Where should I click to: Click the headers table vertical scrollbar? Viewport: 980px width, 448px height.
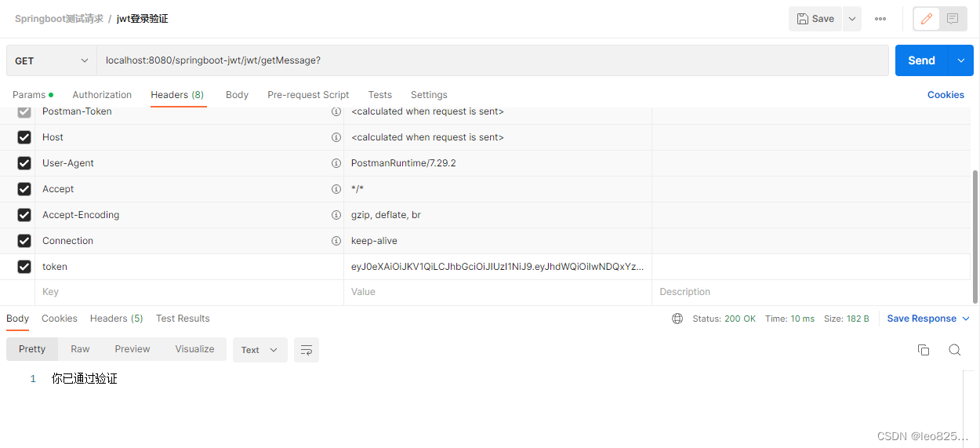[975, 235]
